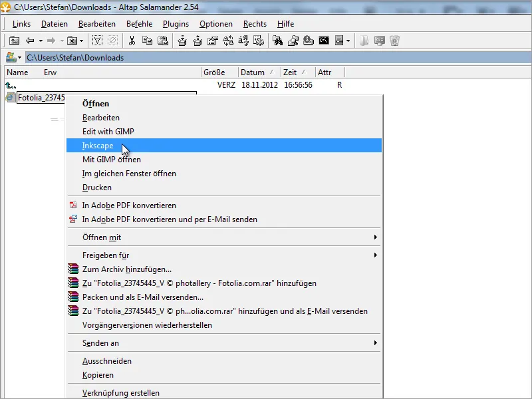Click the parent directory toolbar icon
Screen dimensions: 532x399
[14, 41]
